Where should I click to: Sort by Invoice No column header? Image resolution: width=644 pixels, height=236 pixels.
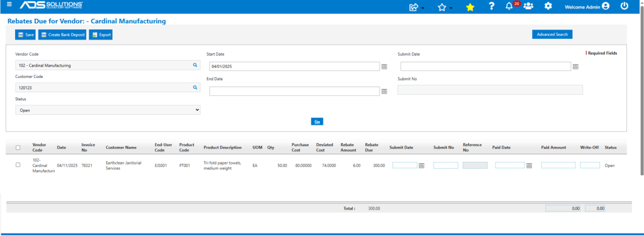[88, 147]
